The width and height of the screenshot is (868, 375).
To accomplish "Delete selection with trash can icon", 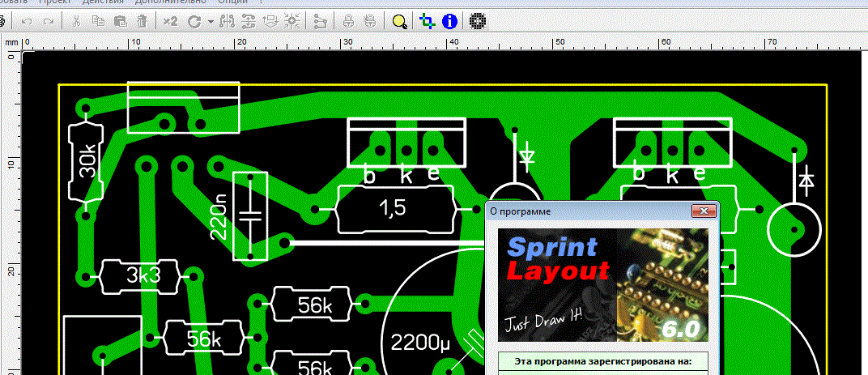I will click(143, 22).
